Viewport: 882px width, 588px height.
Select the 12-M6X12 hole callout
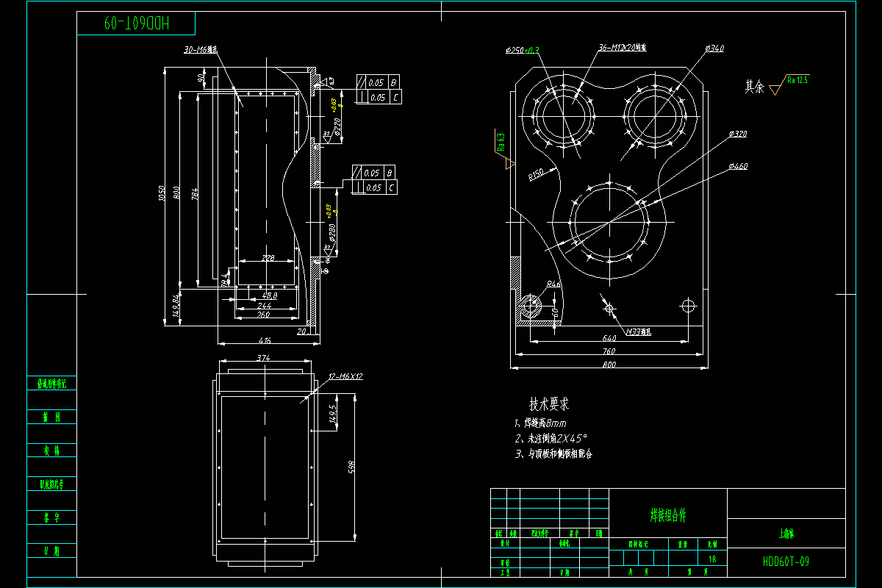point(345,376)
